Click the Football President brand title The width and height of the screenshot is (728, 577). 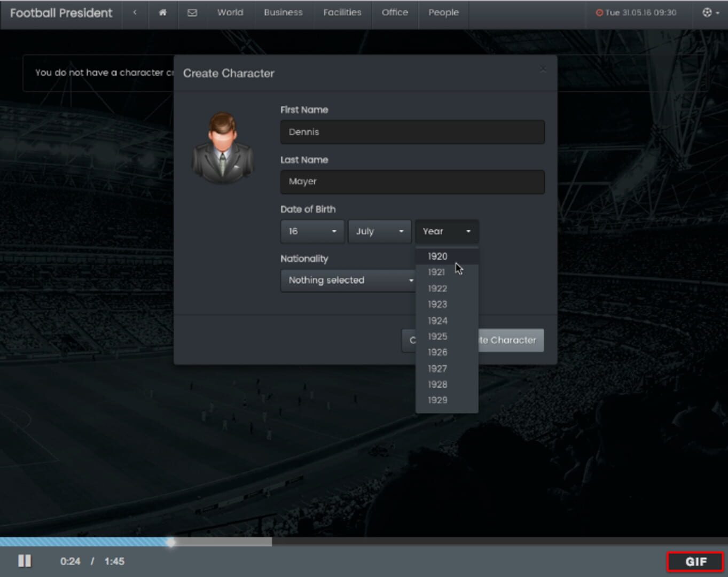[x=61, y=13]
